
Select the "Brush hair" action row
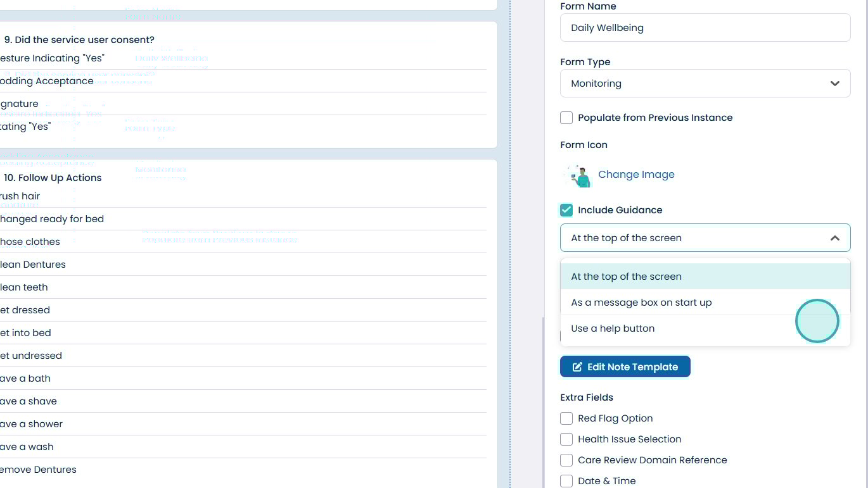[243, 196]
